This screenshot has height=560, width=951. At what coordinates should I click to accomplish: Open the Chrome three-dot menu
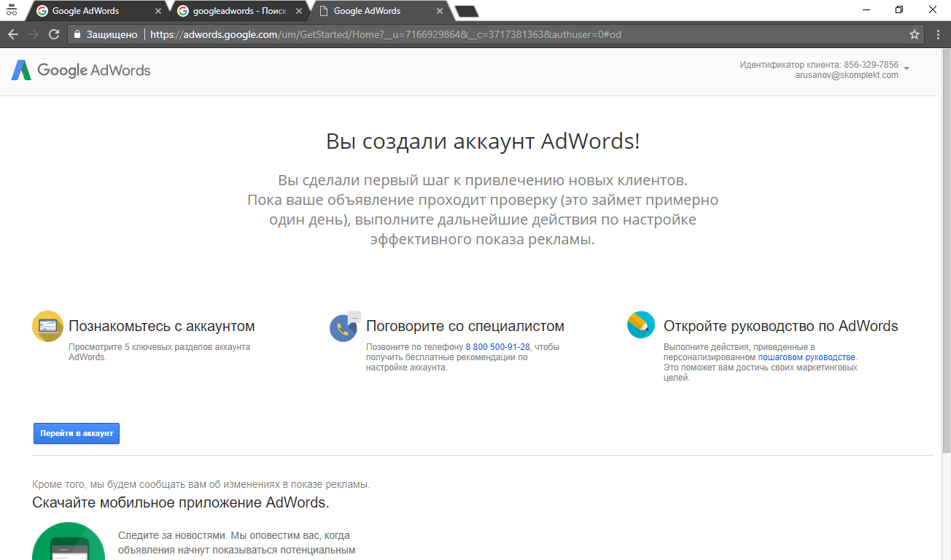click(938, 34)
